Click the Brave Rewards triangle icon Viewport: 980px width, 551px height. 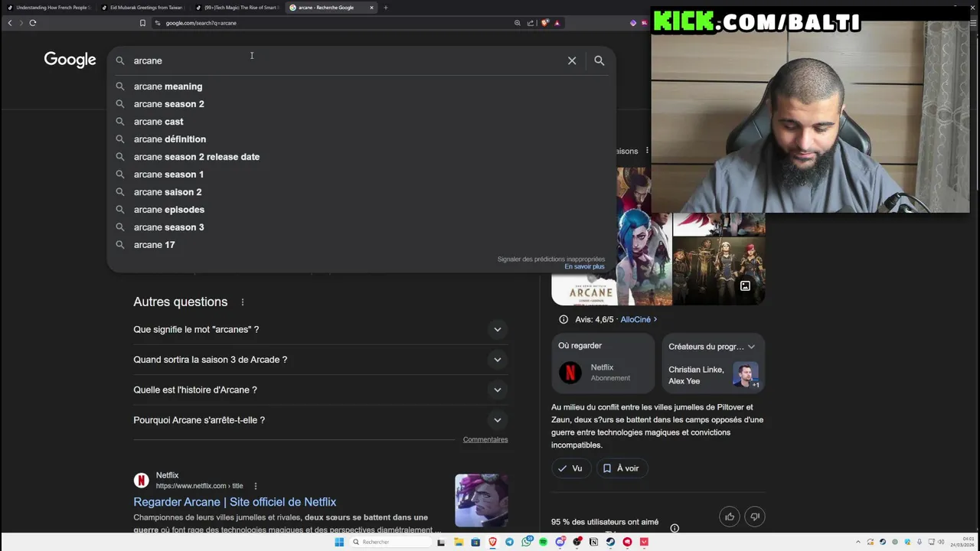pos(557,23)
